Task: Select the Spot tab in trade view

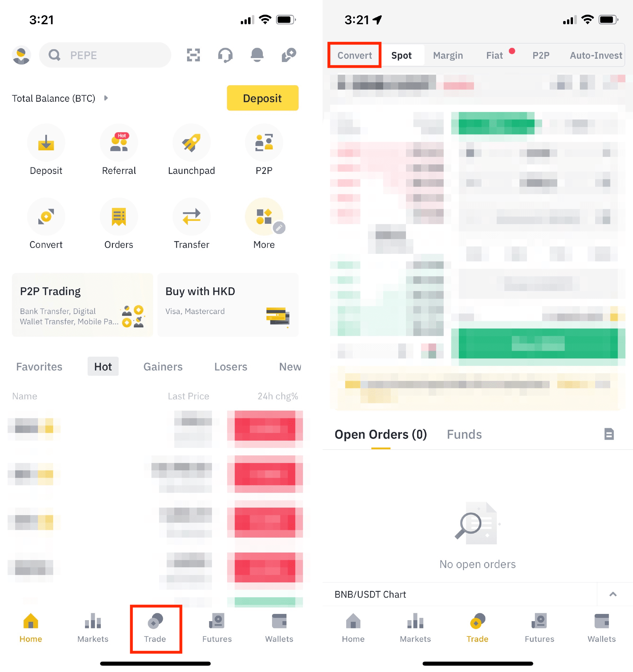Action: pos(402,55)
